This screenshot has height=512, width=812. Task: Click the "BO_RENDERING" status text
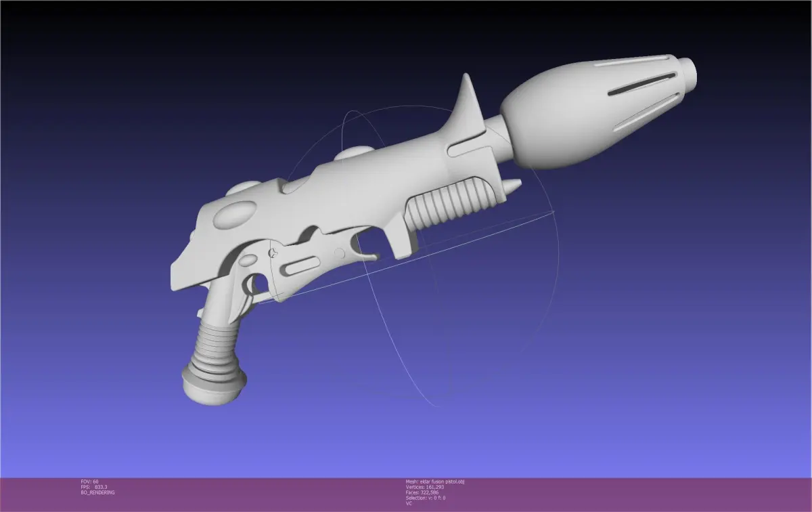(97, 492)
